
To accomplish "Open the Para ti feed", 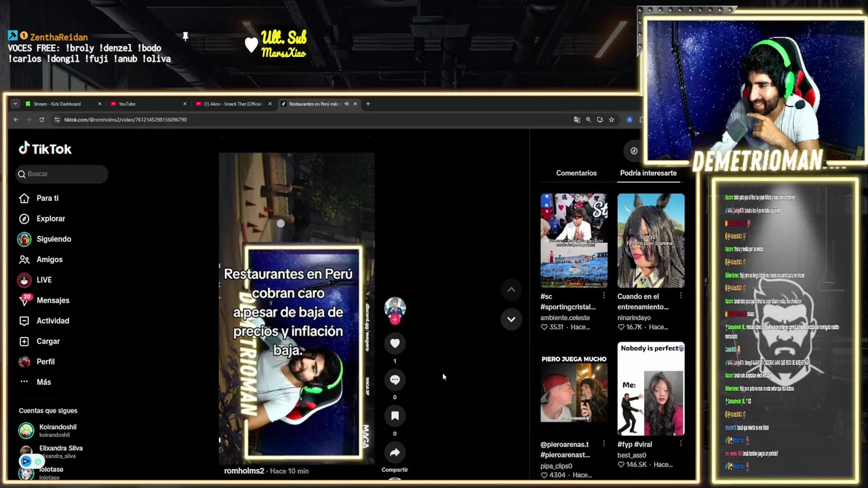I will tap(47, 198).
